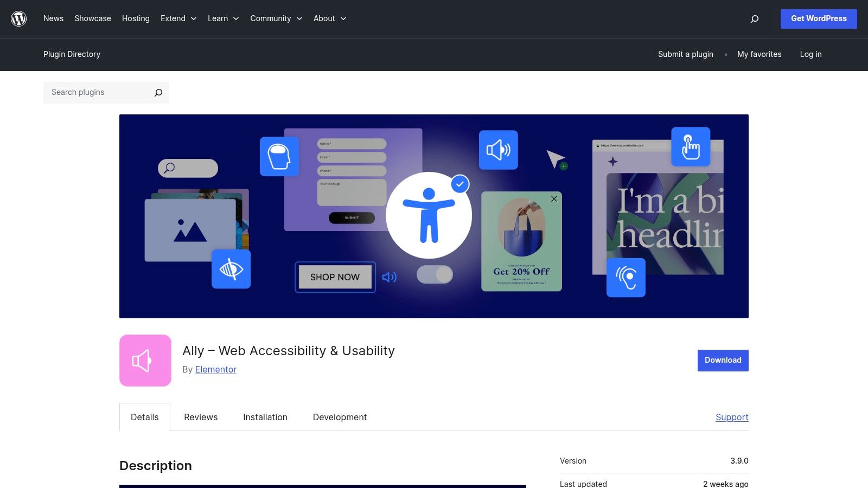
Task: Download the Ally plugin
Action: coord(722,360)
